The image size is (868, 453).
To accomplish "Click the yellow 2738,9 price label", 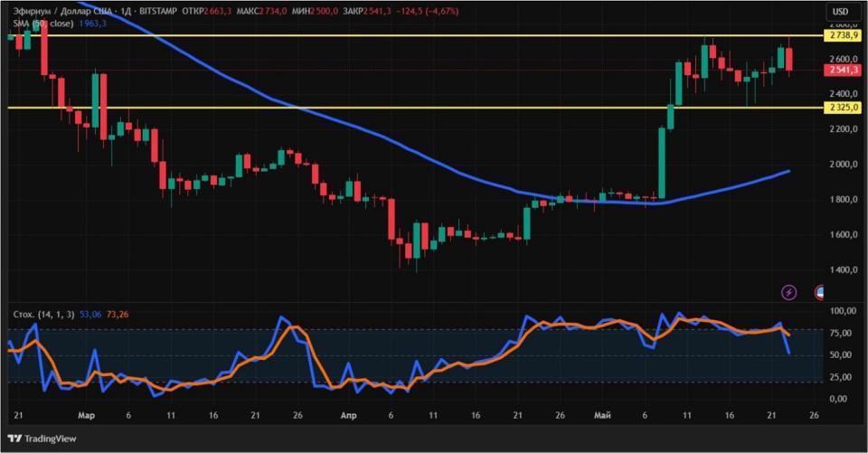I will coord(844,35).
